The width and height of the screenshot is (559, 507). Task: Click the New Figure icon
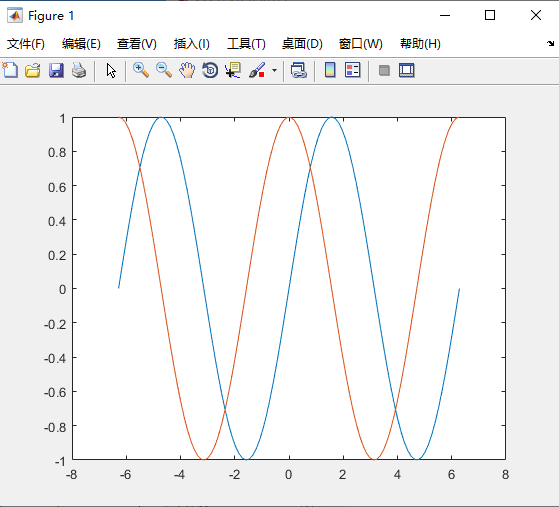[10, 70]
